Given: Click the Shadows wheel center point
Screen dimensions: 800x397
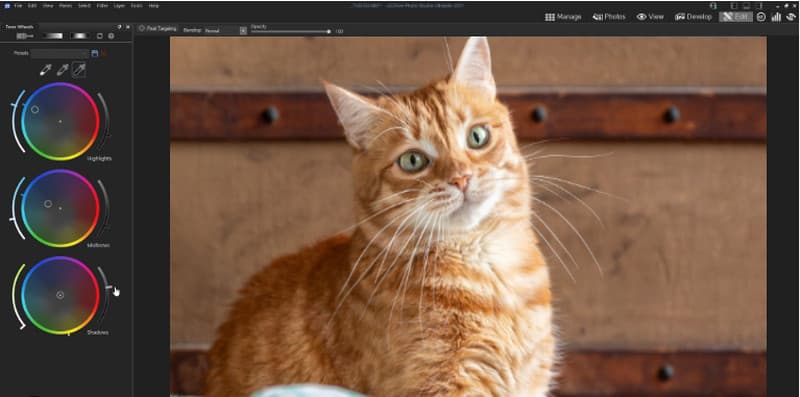Looking at the screenshot, I should [x=60, y=294].
